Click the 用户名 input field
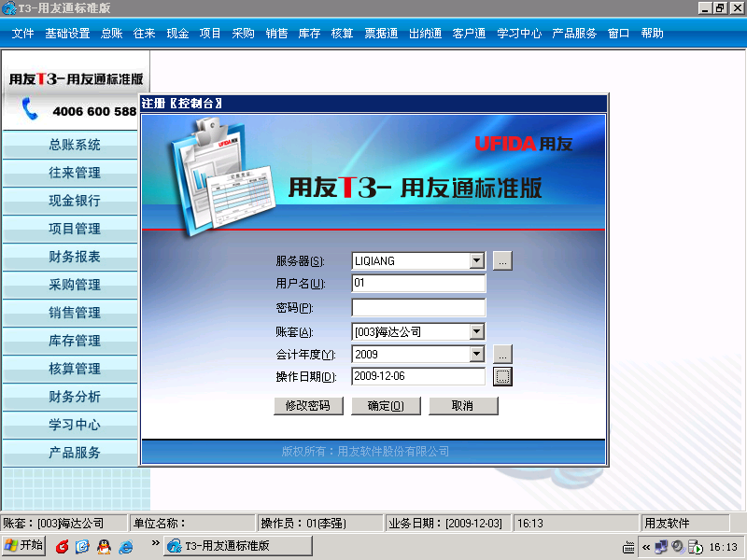 (x=418, y=283)
